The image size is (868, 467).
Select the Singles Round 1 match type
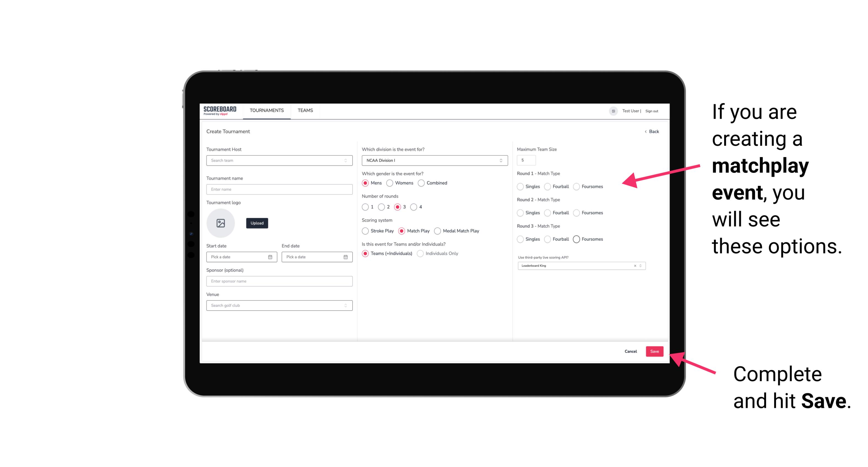tap(520, 186)
